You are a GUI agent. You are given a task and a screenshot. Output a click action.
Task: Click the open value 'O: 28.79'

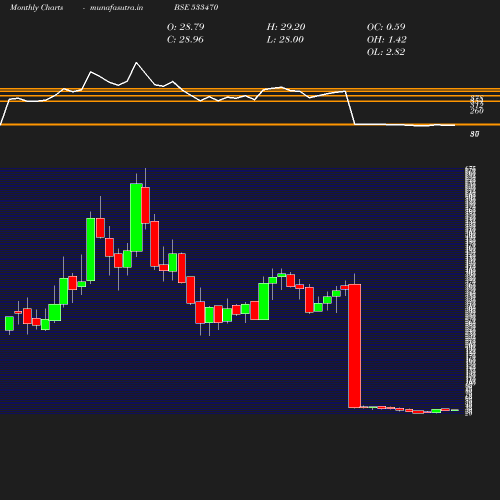(x=185, y=27)
